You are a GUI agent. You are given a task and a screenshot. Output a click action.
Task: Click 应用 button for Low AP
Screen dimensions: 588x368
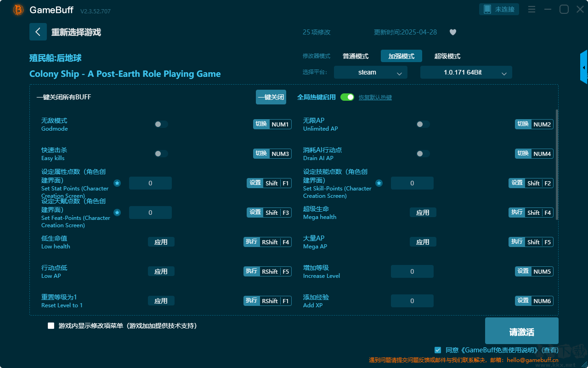pyautogui.click(x=161, y=271)
